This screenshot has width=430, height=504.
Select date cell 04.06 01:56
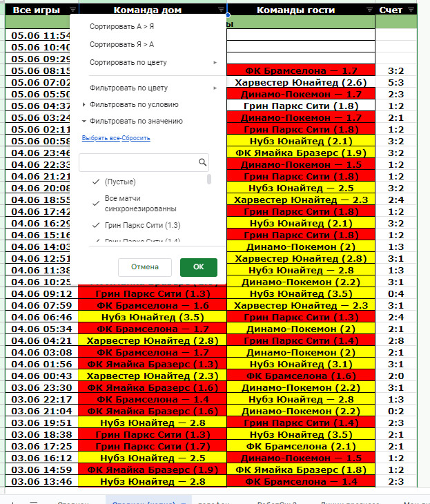tap(42, 364)
